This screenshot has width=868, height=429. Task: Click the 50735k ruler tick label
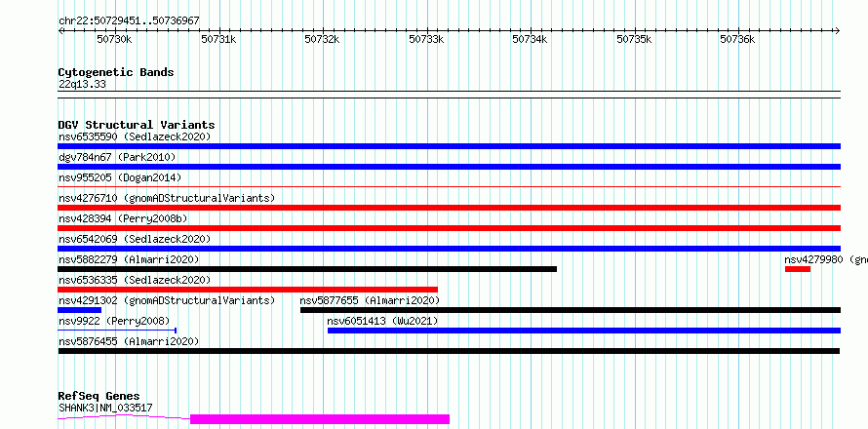pos(634,39)
